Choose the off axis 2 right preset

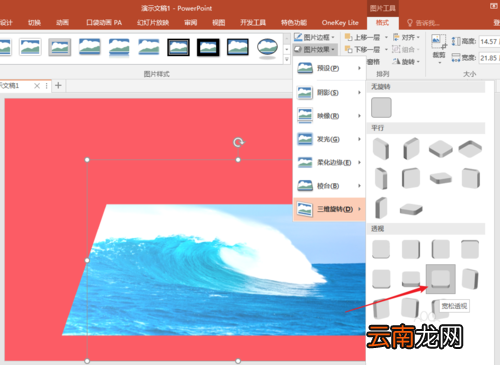pyautogui.click(x=381, y=208)
